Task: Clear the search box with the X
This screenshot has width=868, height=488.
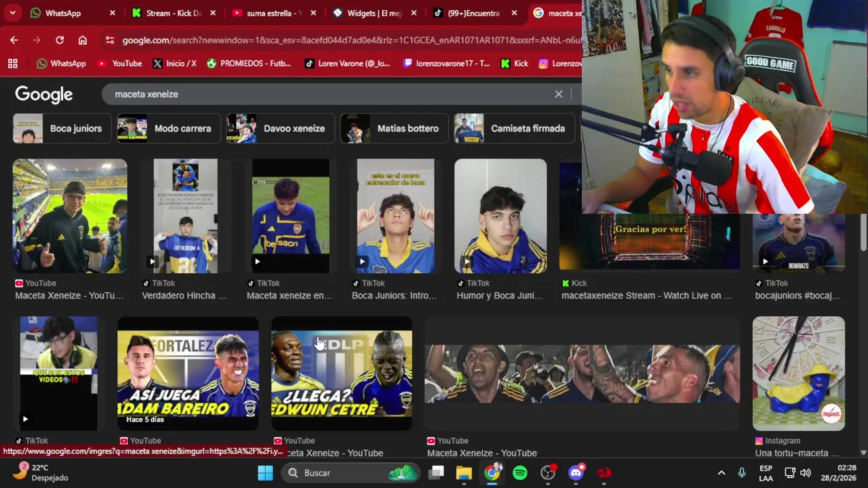Action: pyautogui.click(x=559, y=94)
